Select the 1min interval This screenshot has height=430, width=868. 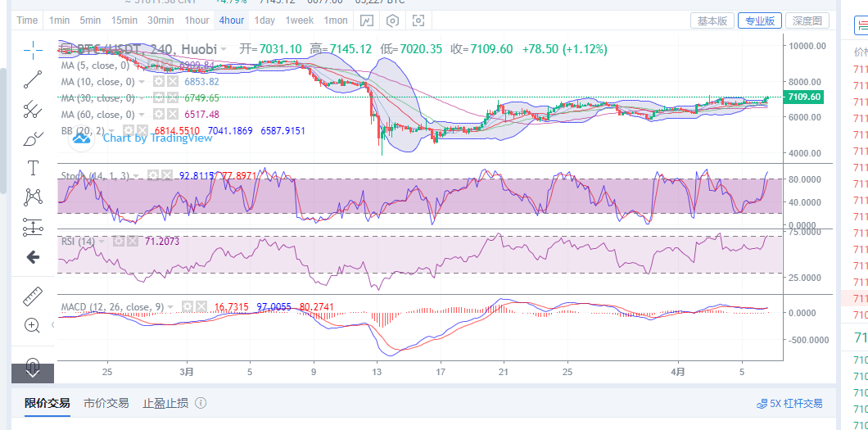tap(59, 20)
